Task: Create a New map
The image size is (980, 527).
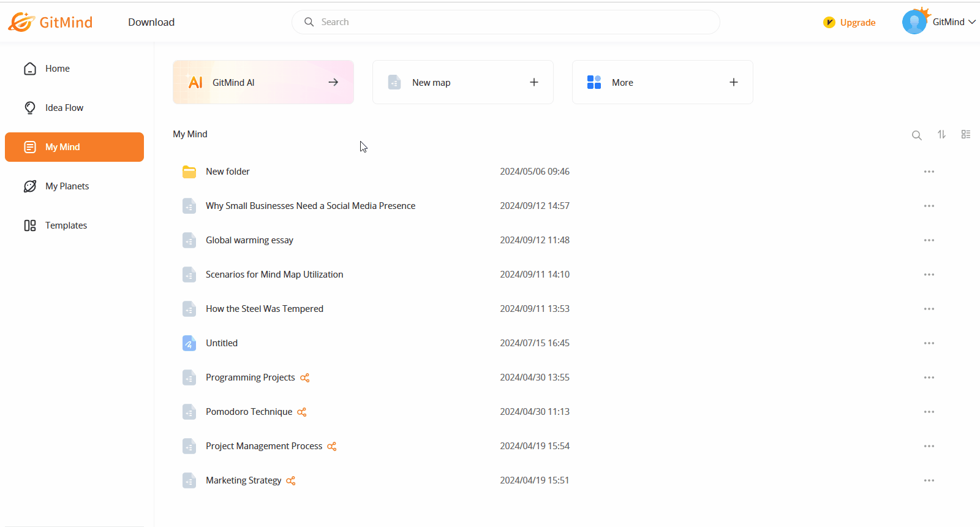Action: coord(462,82)
